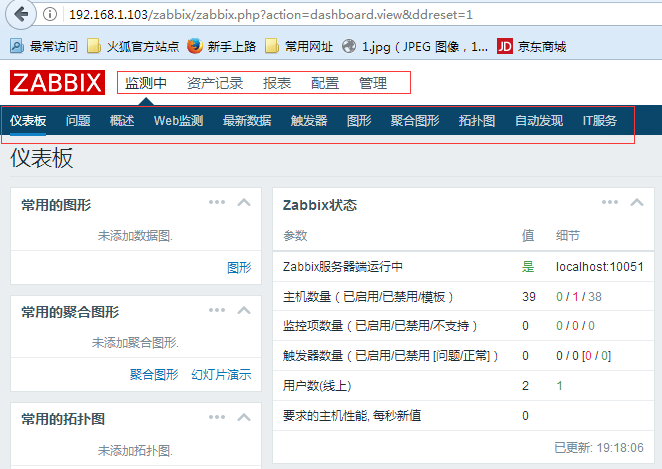Collapse the 常用的聚合图形 widget
Image resolution: width=662 pixels, height=469 pixels.
[x=243, y=310]
